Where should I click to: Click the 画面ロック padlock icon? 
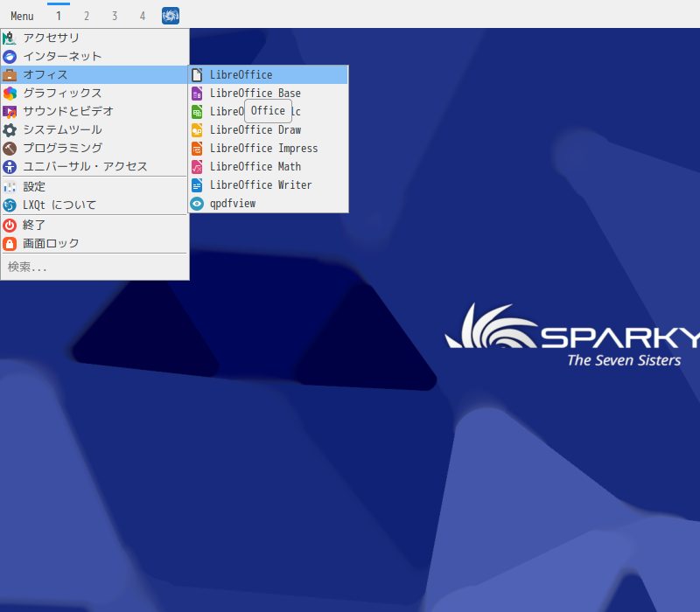point(10,243)
